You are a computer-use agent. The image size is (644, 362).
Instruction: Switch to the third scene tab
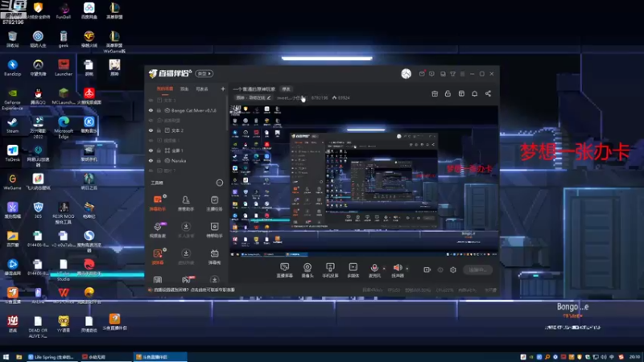(x=202, y=89)
